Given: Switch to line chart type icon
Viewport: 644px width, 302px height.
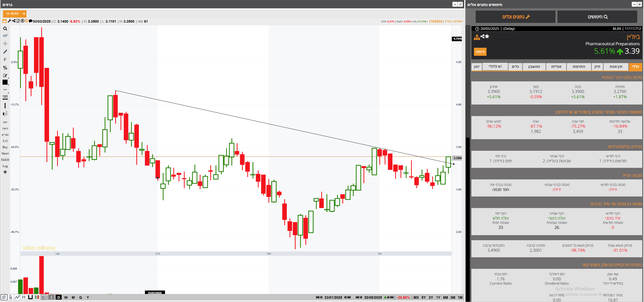Looking at the screenshot, I should coord(17,297).
